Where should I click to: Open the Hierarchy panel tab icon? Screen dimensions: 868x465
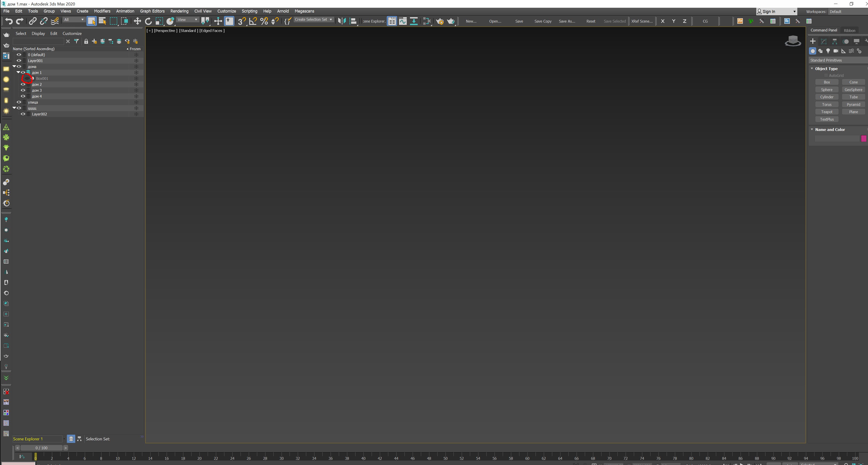point(834,42)
